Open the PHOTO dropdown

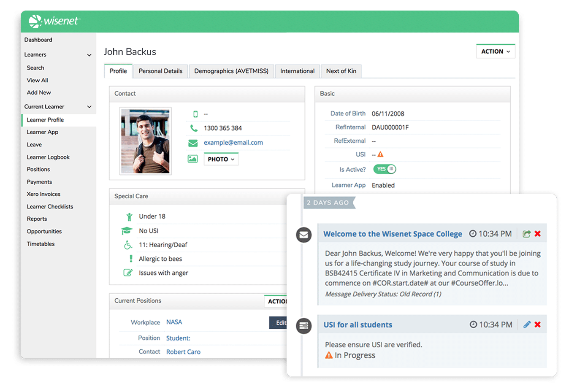coord(221,159)
